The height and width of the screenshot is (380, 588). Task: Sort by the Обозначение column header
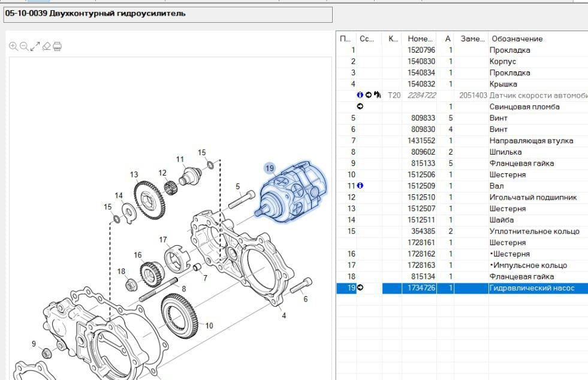[517, 39]
